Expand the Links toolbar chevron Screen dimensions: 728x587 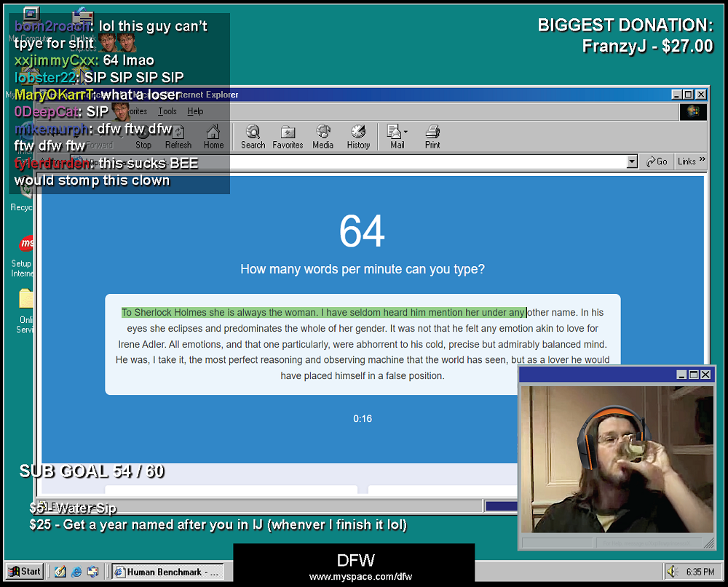tap(702, 159)
